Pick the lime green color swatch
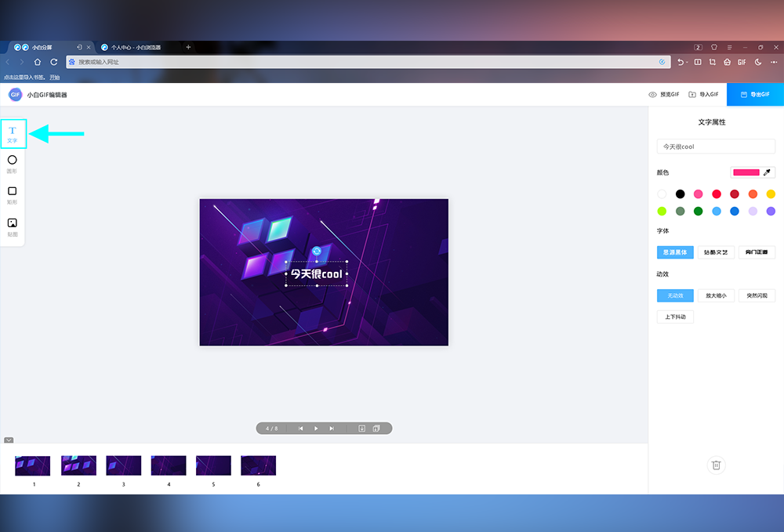The width and height of the screenshot is (784, 532). [x=662, y=212]
